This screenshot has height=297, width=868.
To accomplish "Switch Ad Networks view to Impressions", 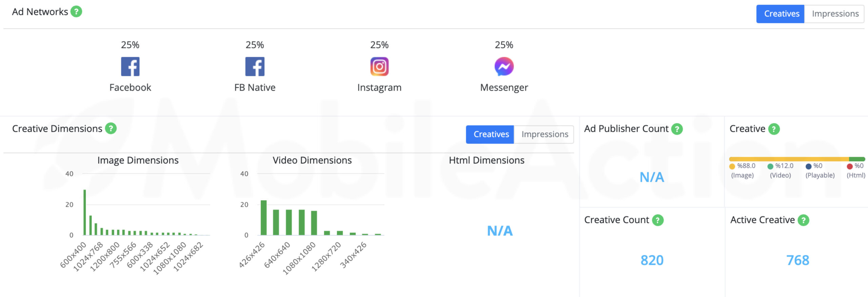I will (x=835, y=14).
